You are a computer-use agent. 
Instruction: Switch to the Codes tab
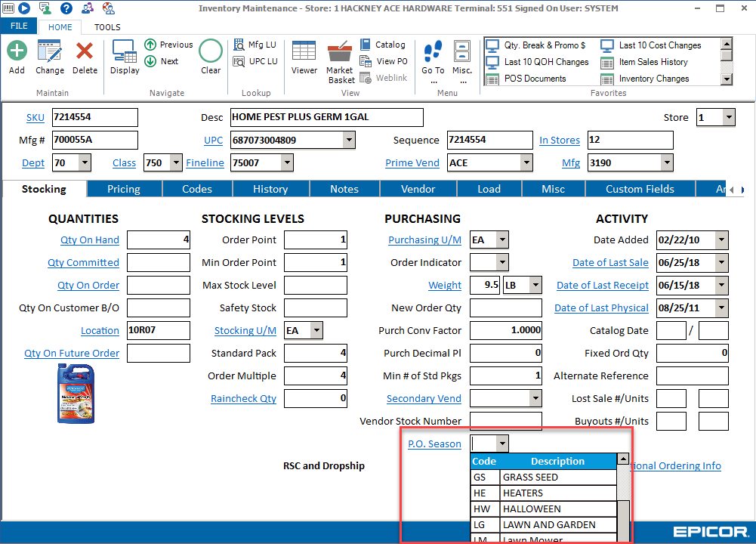pos(197,189)
